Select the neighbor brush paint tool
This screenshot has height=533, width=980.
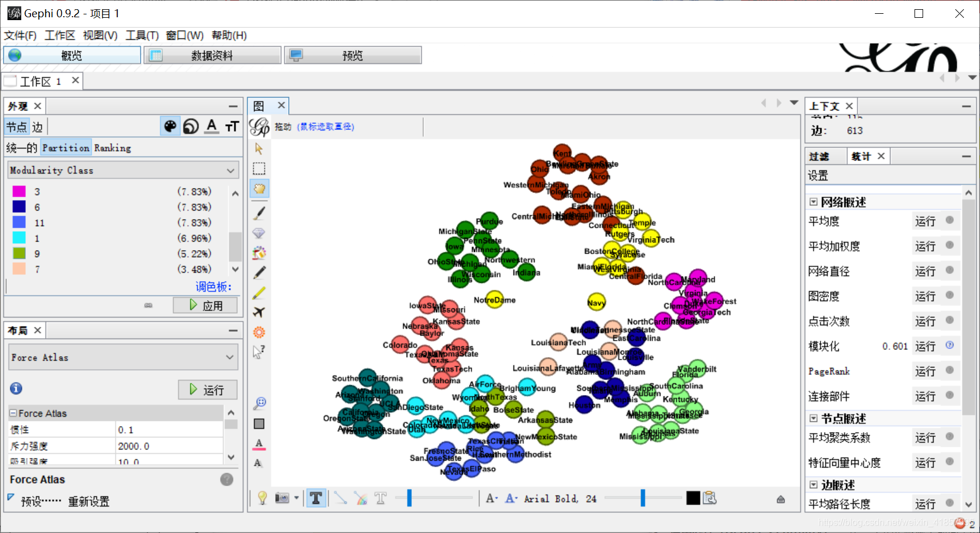pos(259,252)
